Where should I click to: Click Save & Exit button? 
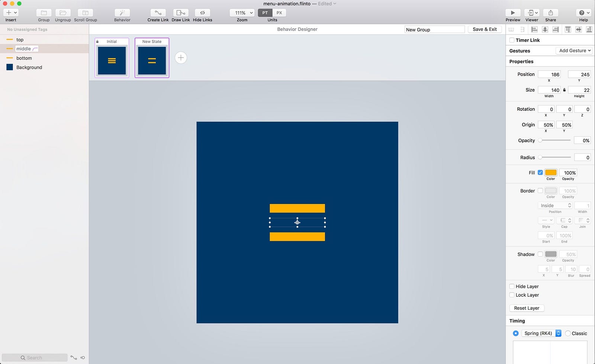(485, 29)
